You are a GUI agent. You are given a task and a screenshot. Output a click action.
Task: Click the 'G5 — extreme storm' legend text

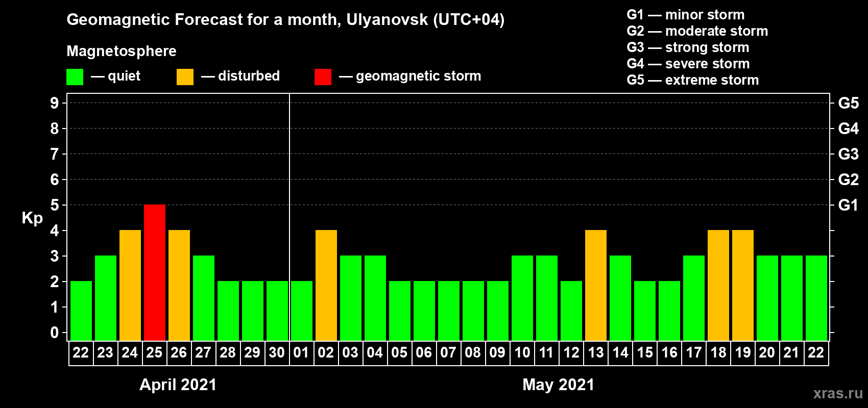click(693, 80)
